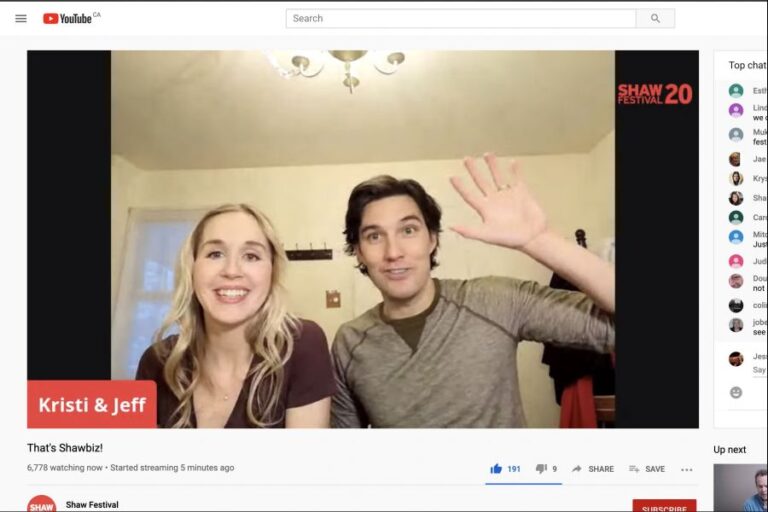Viewport: 768px width, 512px height.
Task: Open the hamburger guide menu
Action: click(x=20, y=18)
